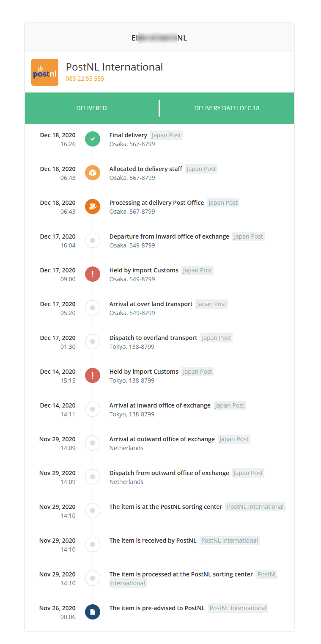Viewport: 321px width, 644px height.
Task: Click the PostNL International tag beside pre-advised event
Action: [238, 608]
